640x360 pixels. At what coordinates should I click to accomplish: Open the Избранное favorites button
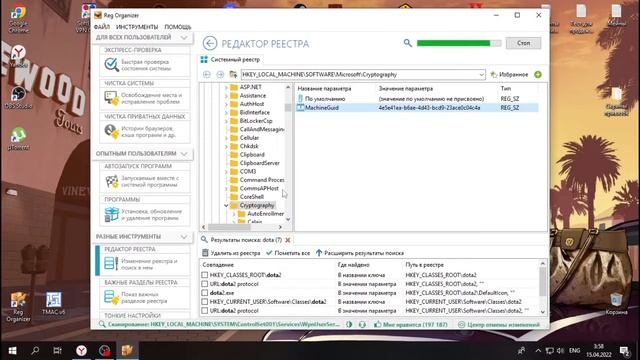point(509,75)
